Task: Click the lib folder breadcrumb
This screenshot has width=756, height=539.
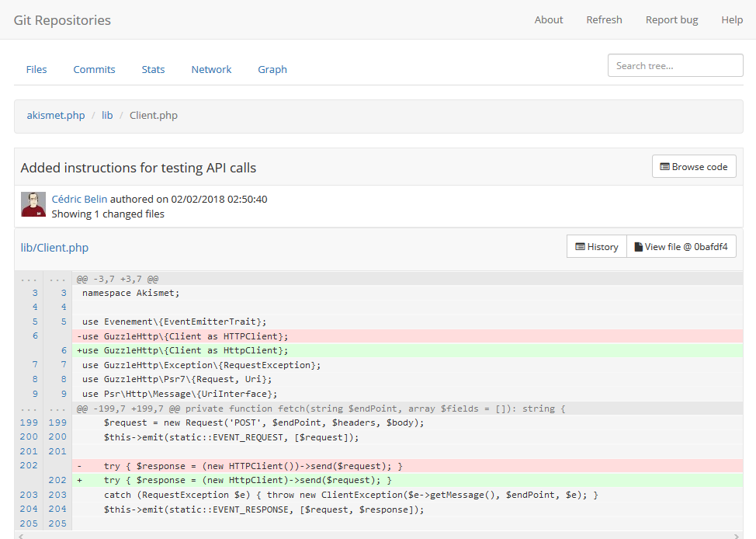Action: pos(107,115)
